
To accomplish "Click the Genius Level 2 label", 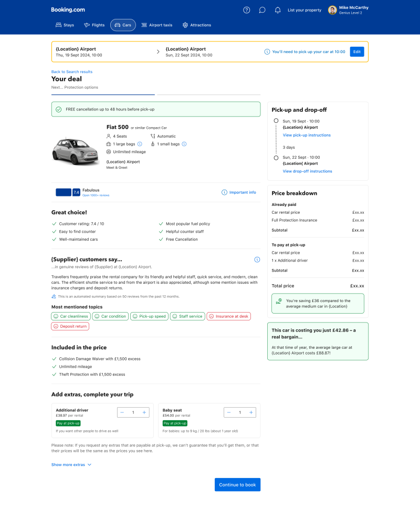I will pyautogui.click(x=350, y=13).
